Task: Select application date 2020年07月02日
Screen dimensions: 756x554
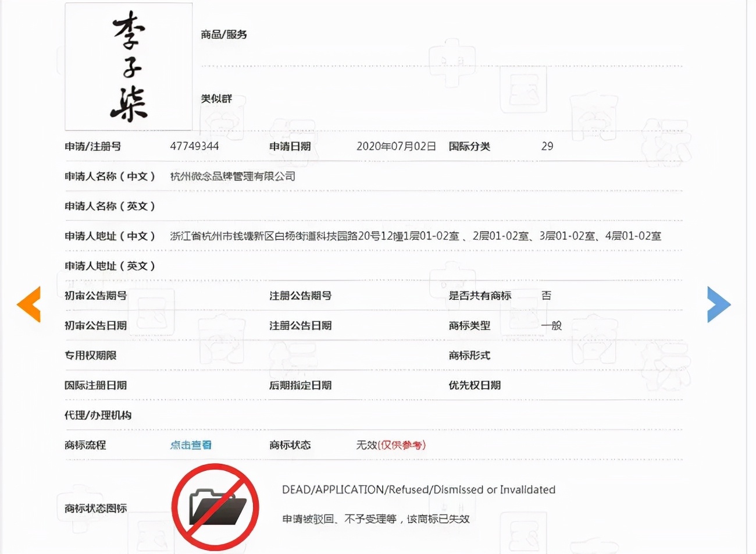Action: (396, 146)
